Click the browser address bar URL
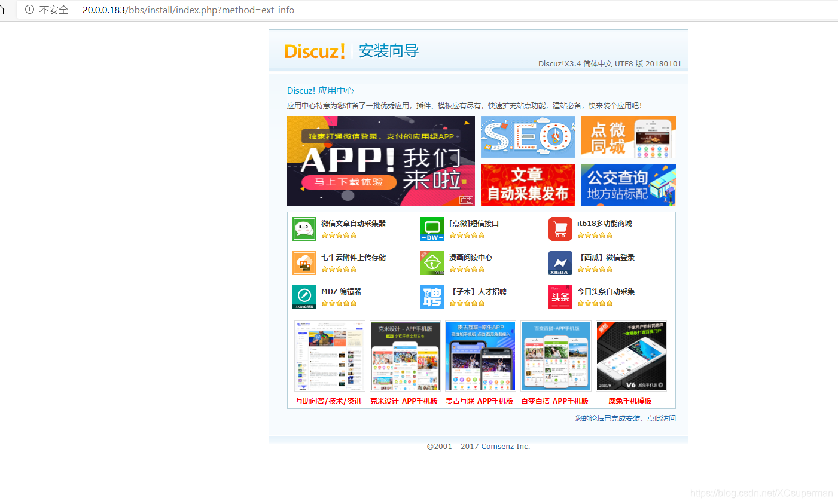 188,10
